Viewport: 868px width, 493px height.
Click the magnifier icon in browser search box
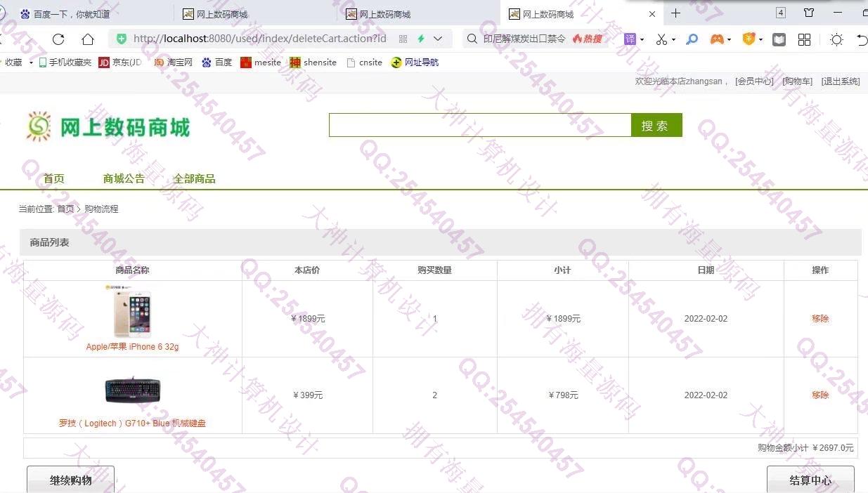(x=473, y=39)
